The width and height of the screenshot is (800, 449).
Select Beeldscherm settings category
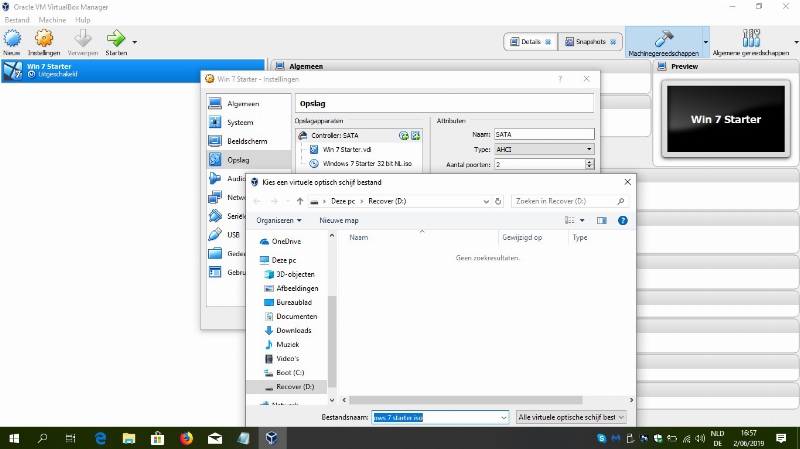[248, 141]
